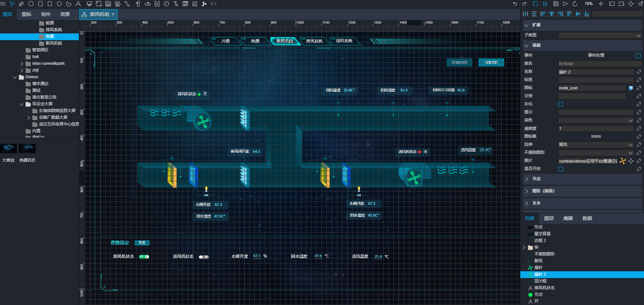644x305 pixels.
Task: Toggle the grid display icon
Action: point(545,4)
